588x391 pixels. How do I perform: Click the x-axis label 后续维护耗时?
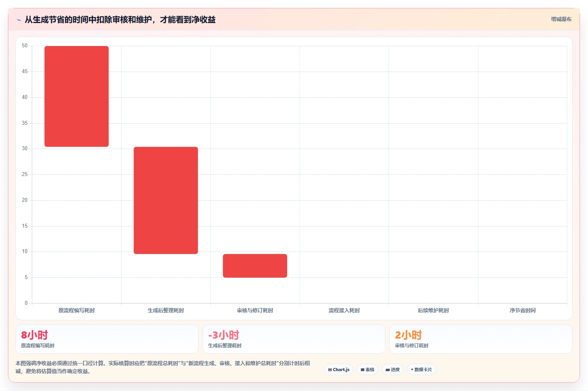click(x=433, y=310)
